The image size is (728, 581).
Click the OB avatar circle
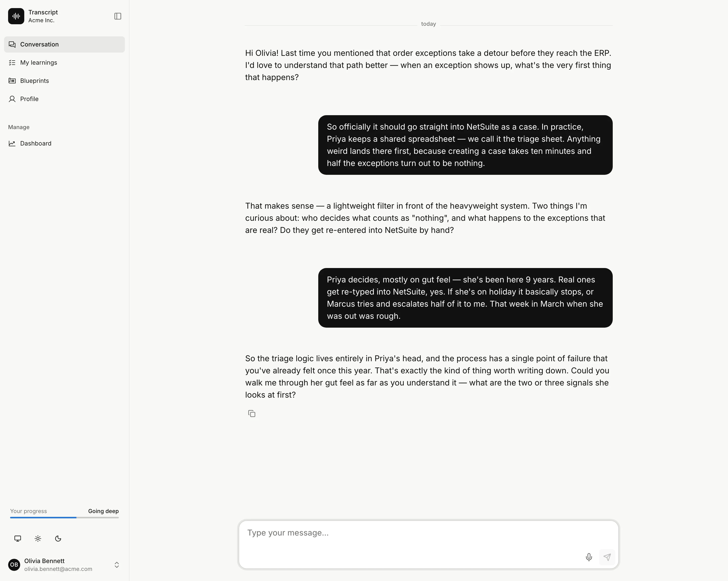[14, 565]
